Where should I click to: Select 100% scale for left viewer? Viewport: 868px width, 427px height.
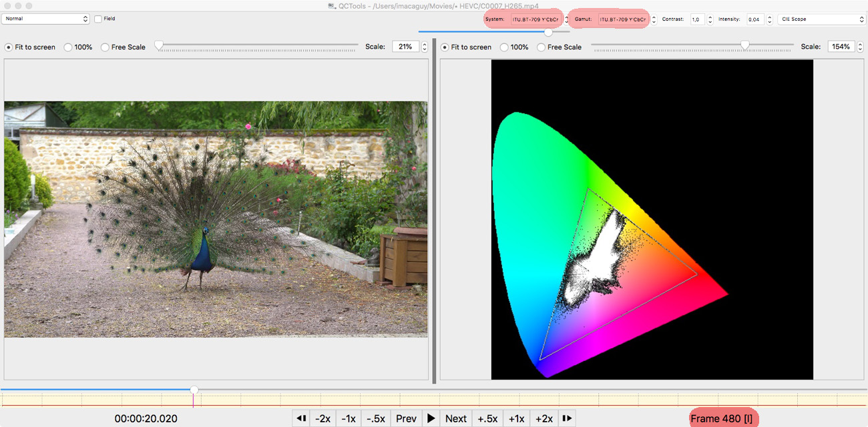coord(69,47)
